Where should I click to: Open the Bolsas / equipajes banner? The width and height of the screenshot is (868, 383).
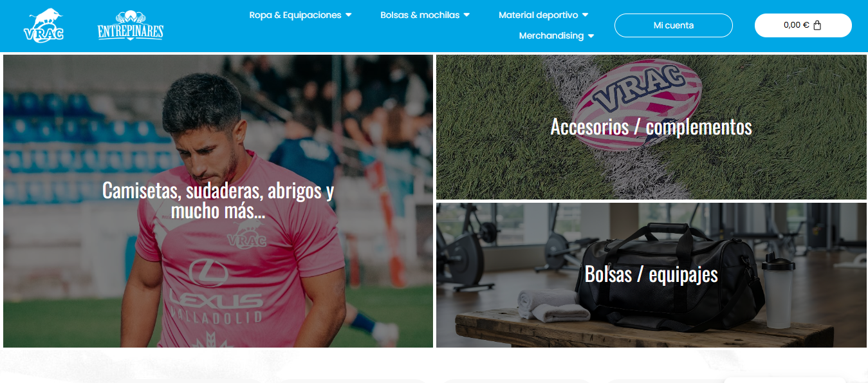(651, 276)
